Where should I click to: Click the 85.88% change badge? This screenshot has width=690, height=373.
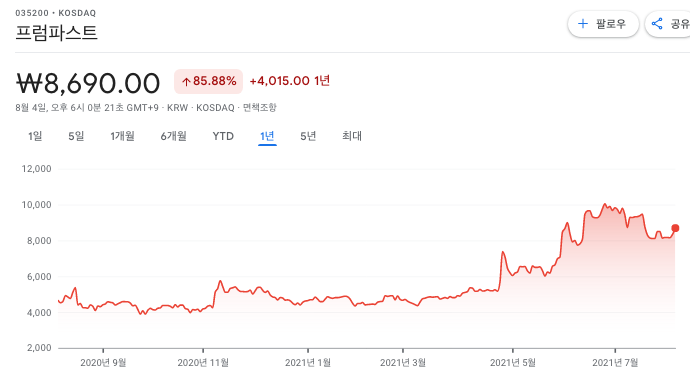coord(208,81)
